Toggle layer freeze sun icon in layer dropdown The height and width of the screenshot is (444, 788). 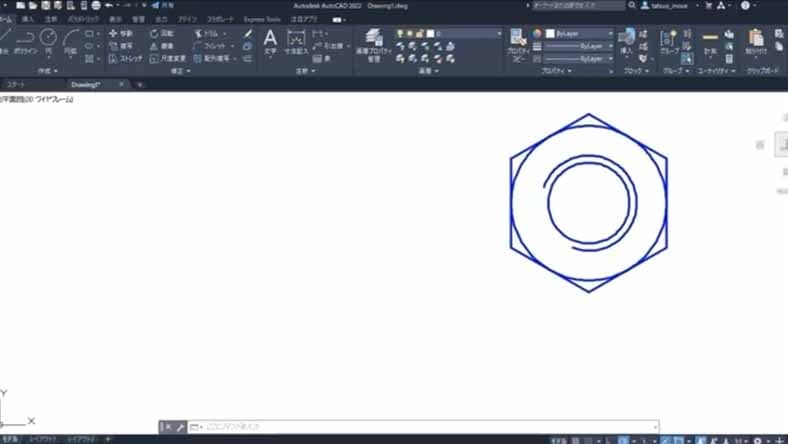410,33
